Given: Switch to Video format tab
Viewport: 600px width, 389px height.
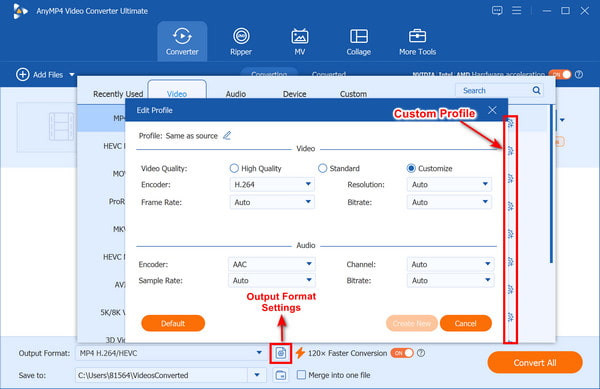Looking at the screenshot, I should tap(177, 94).
